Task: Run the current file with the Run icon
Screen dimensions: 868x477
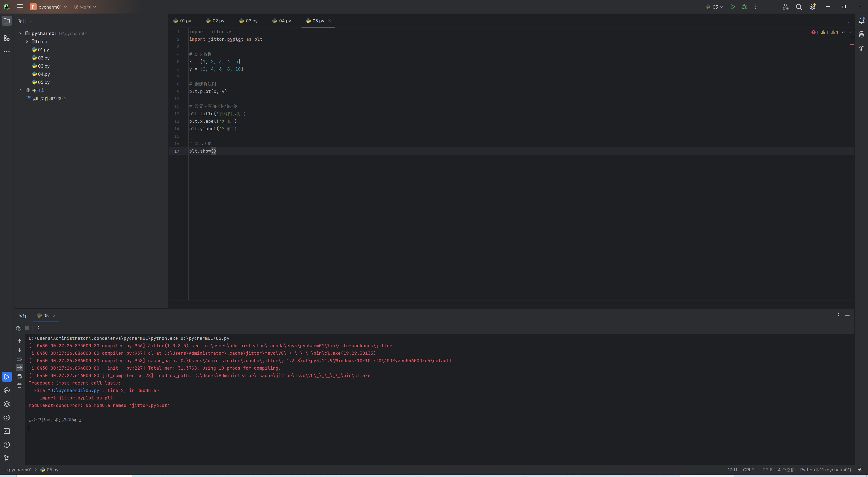Action: [x=733, y=7]
